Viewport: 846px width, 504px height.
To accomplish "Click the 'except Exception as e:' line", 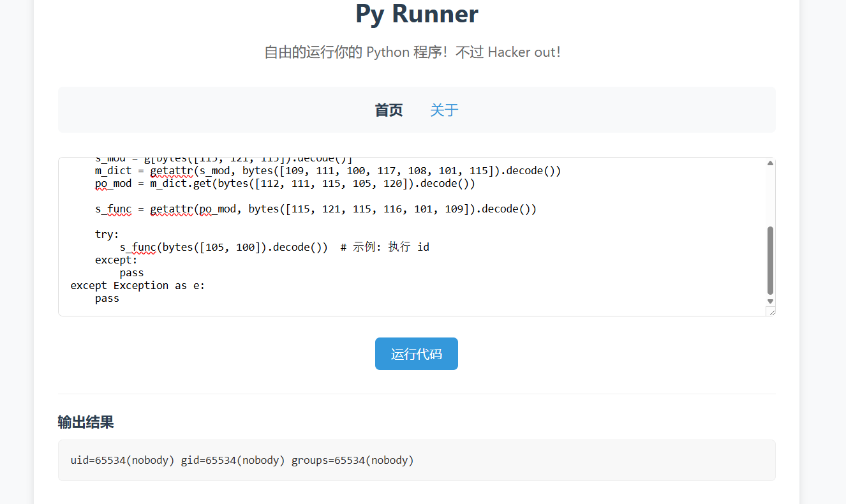I will click(138, 285).
